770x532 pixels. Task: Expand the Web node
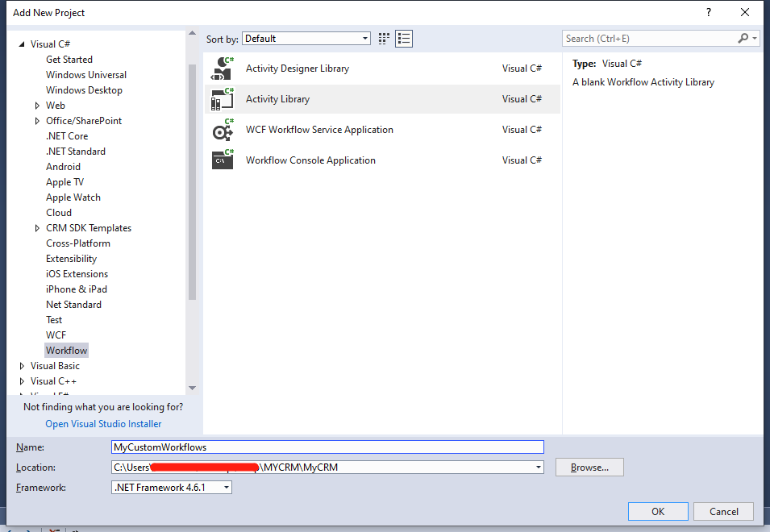point(37,106)
